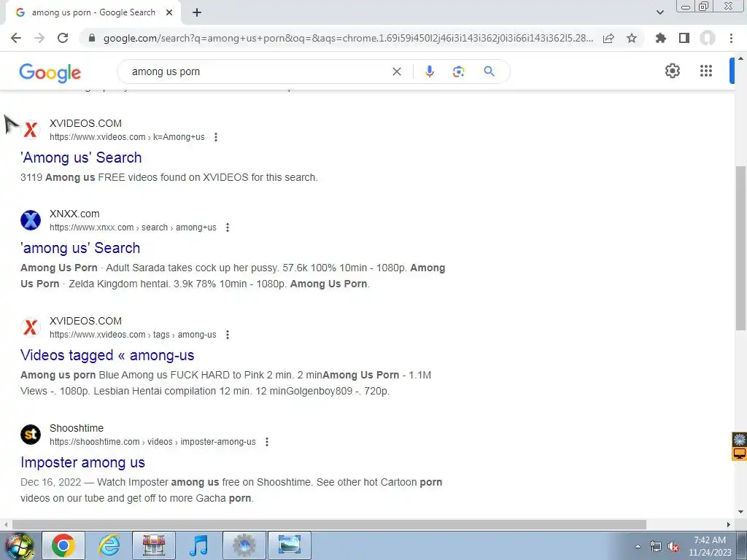Reload the current page
747x560 pixels.
(x=63, y=38)
